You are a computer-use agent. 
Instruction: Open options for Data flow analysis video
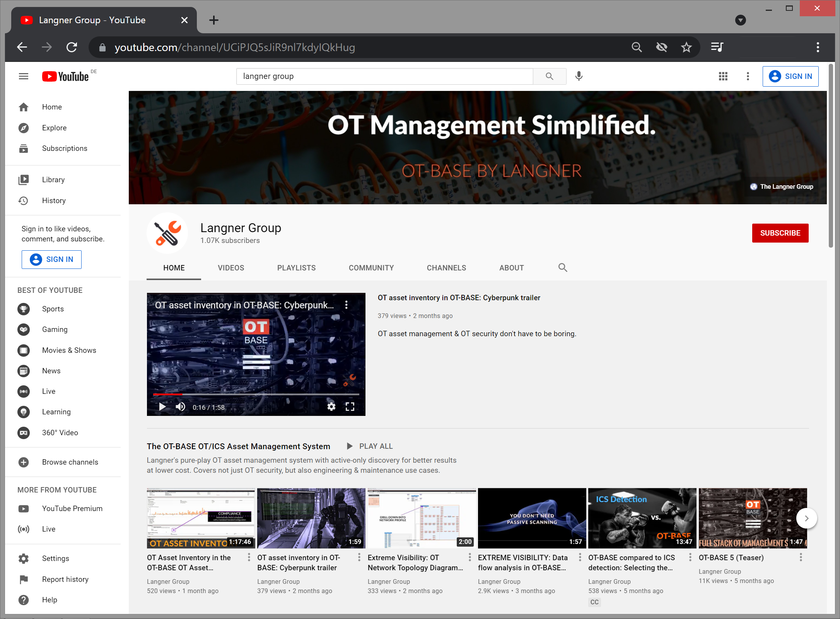(580, 557)
